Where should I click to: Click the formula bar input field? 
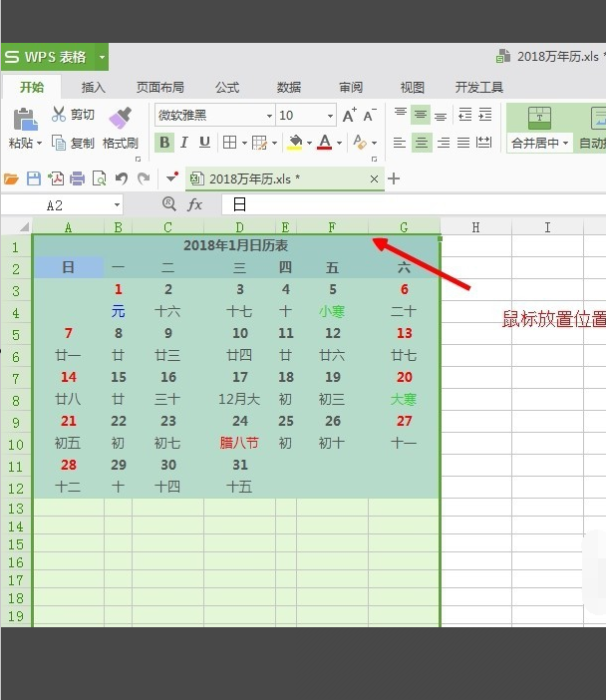tap(414, 204)
